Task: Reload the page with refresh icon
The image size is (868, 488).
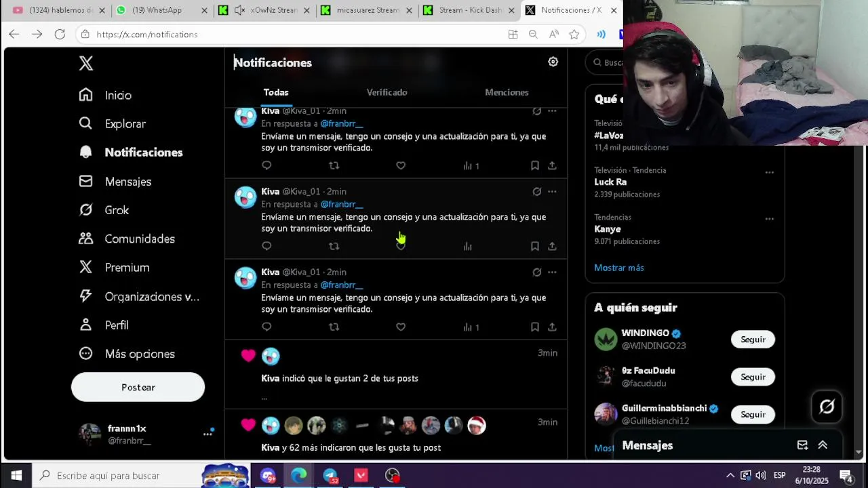Action: (x=60, y=34)
